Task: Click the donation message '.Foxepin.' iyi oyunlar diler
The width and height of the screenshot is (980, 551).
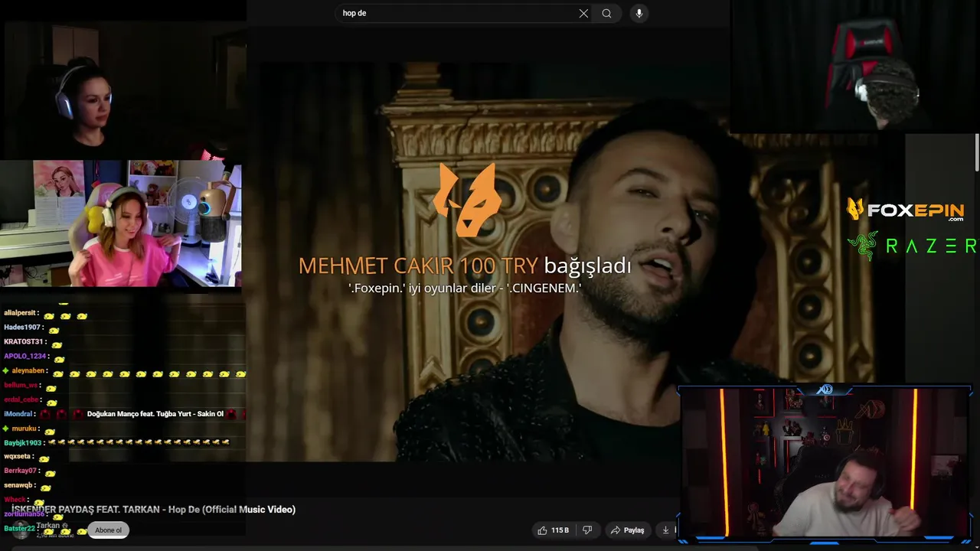Action: [x=465, y=289]
